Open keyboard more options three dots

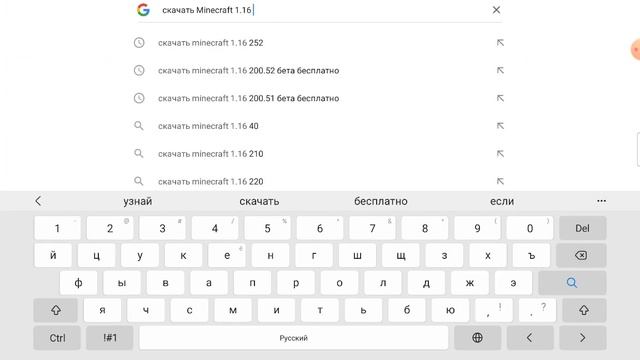[x=601, y=201]
